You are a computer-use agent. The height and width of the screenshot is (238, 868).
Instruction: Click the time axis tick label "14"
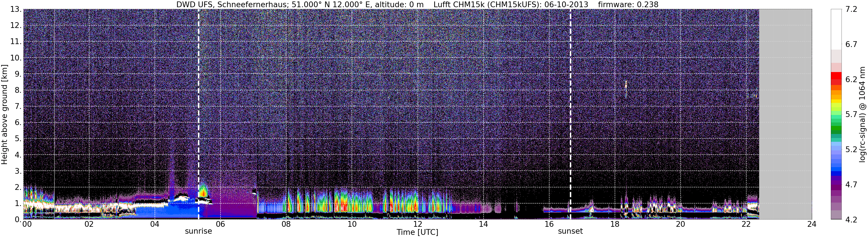coord(483,224)
